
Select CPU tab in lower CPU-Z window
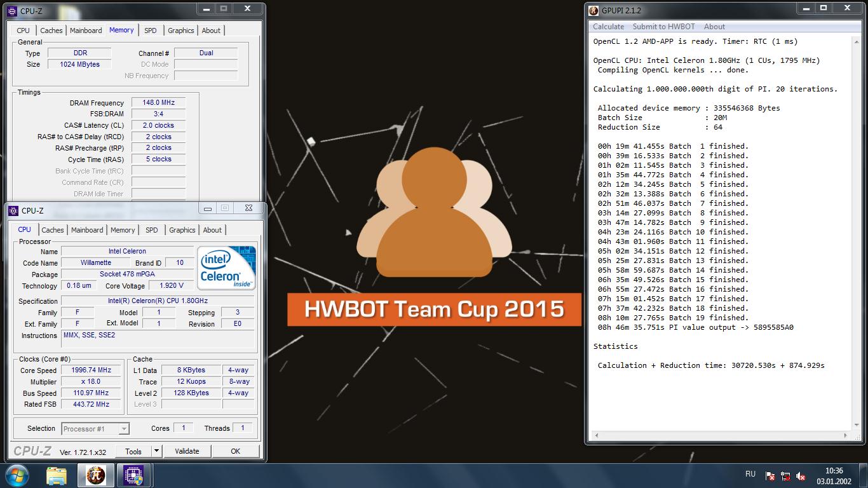[25, 229]
